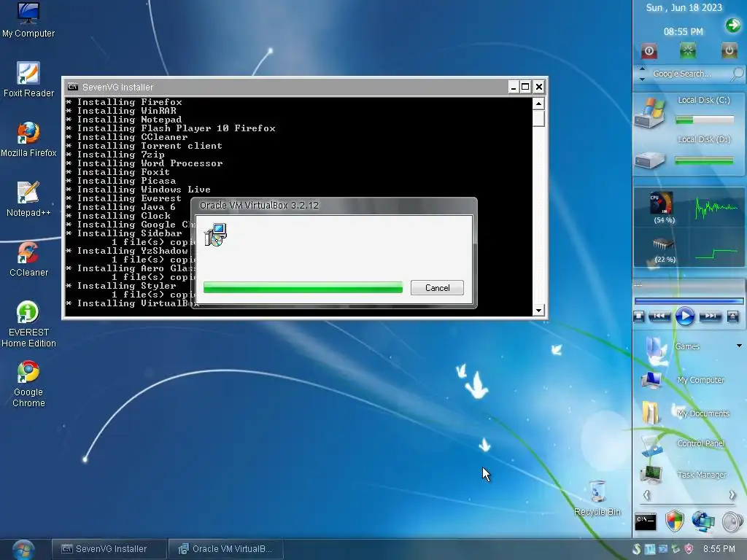Open Local Disk (C:) drive icon
Image resolution: width=747 pixels, height=560 pixels.
click(650, 113)
